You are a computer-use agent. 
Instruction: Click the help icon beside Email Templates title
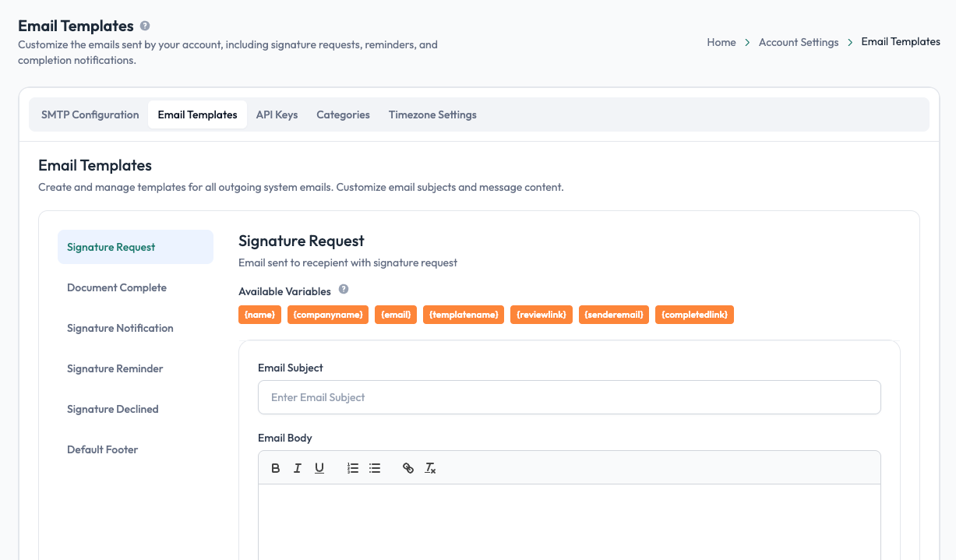click(145, 26)
